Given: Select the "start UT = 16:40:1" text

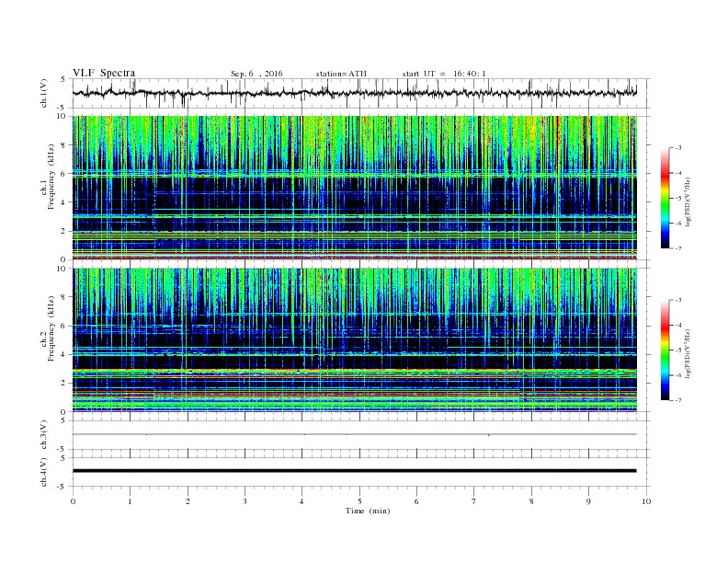Looking at the screenshot, I should pyautogui.click(x=444, y=74).
